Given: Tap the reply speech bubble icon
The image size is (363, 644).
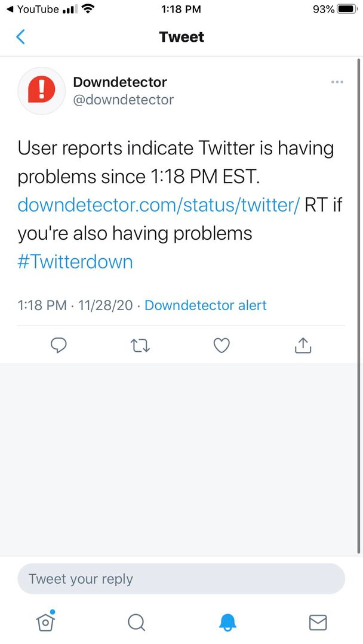Looking at the screenshot, I should click(59, 345).
